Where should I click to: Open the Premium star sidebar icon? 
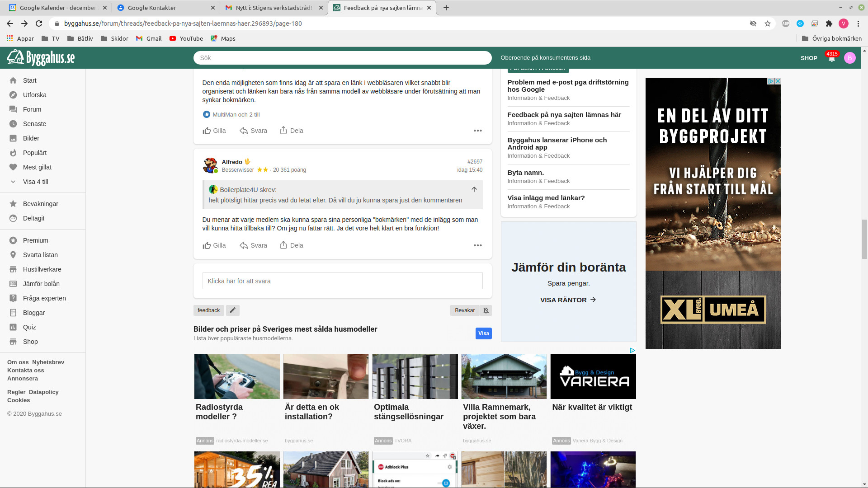coord(13,240)
